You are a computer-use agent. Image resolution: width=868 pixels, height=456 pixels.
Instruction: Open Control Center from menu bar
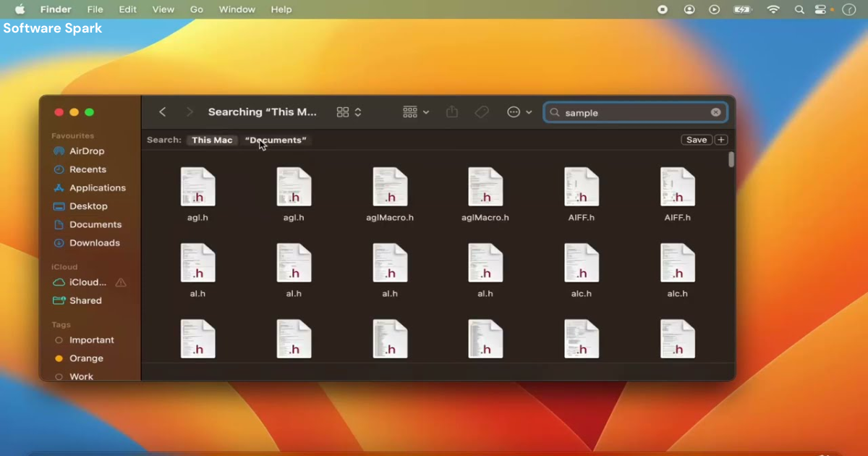click(821, 9)
